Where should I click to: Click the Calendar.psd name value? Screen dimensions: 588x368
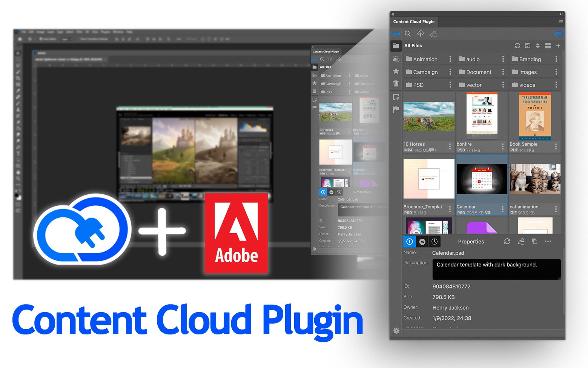point(448,253)
